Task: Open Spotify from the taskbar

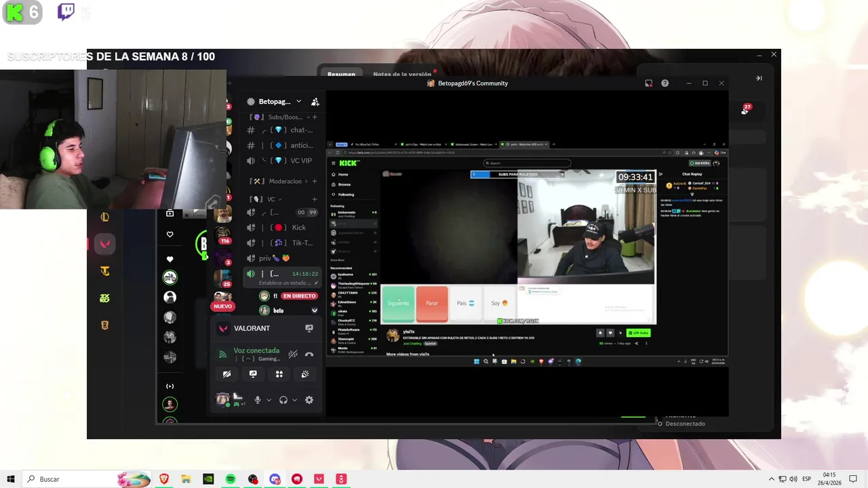Action: 231,479
